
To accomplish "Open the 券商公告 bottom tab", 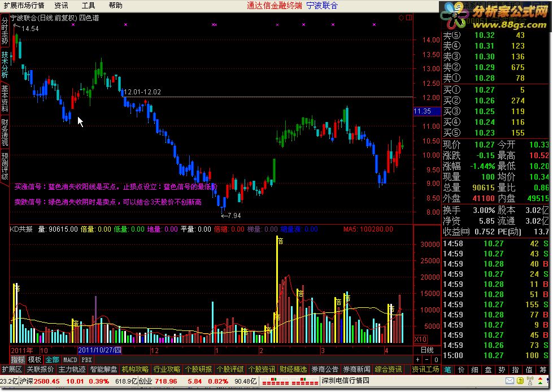I will click(325, 369).
